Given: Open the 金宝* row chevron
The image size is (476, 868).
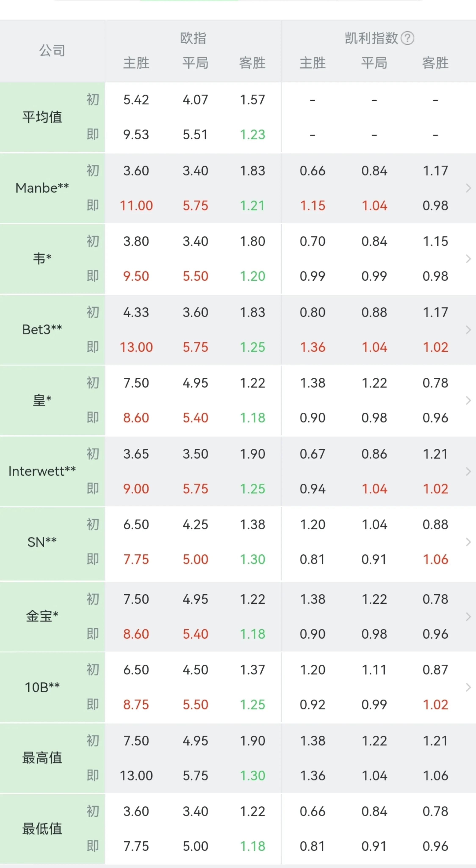Looking at the screenshot, I should [x=468, y=617].
